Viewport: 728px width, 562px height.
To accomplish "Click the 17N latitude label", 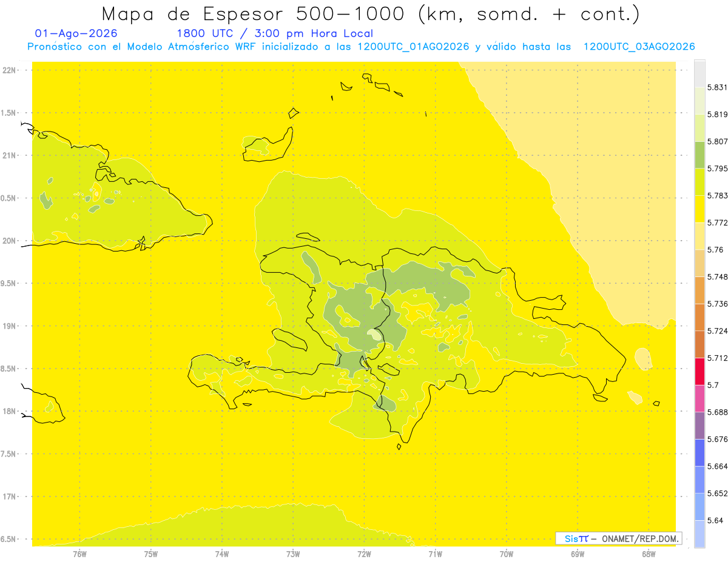I will [x=10, y=497].
